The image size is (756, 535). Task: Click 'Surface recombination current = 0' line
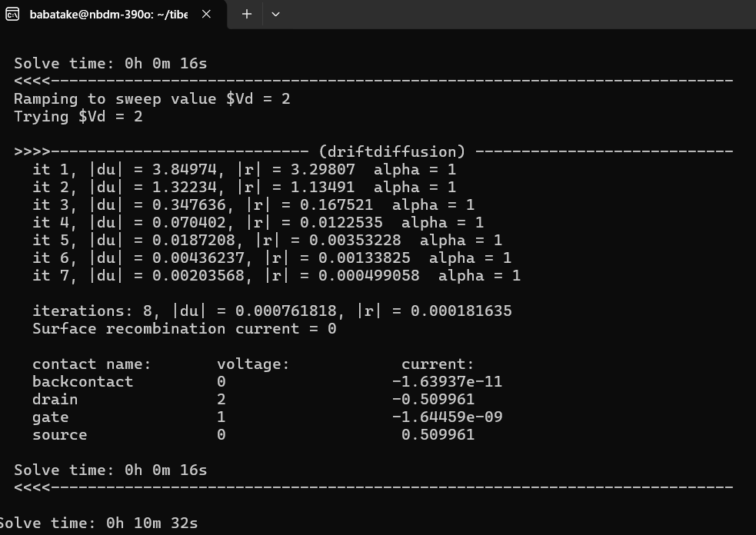184,329
